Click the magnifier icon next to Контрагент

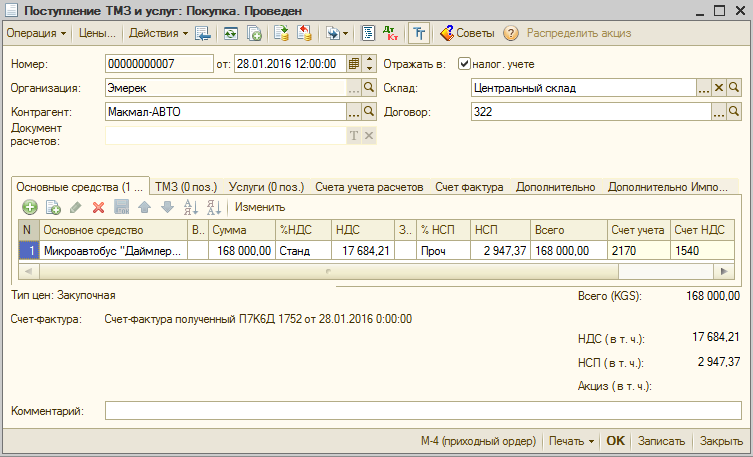(369, 112)
